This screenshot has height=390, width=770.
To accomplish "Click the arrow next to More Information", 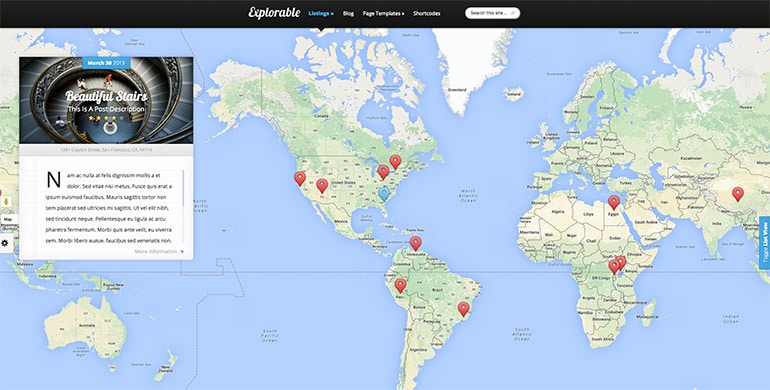I will 182,251.
